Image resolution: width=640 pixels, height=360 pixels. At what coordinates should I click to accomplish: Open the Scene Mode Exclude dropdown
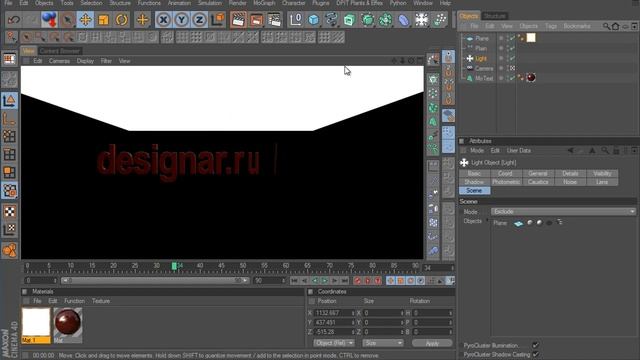point(563,212)
